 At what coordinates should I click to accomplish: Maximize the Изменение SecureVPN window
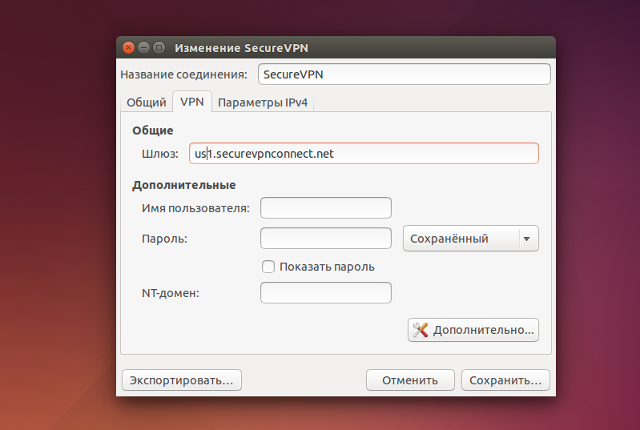(159, 48)
